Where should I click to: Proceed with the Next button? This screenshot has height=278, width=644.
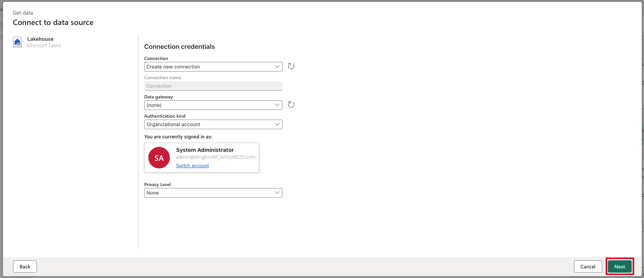[x=619, y=266]
